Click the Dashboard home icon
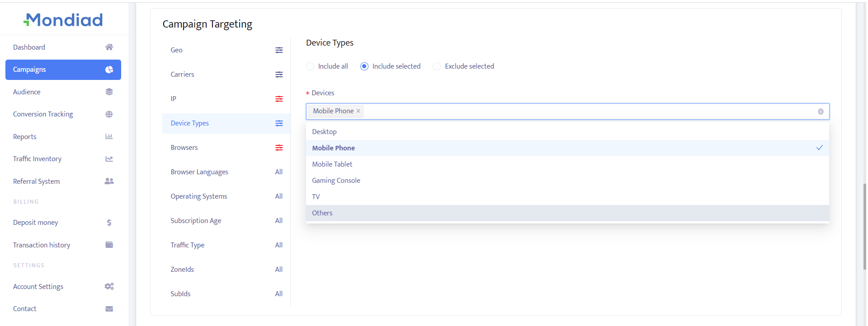 pyautogui.click(x=109, y=47)
